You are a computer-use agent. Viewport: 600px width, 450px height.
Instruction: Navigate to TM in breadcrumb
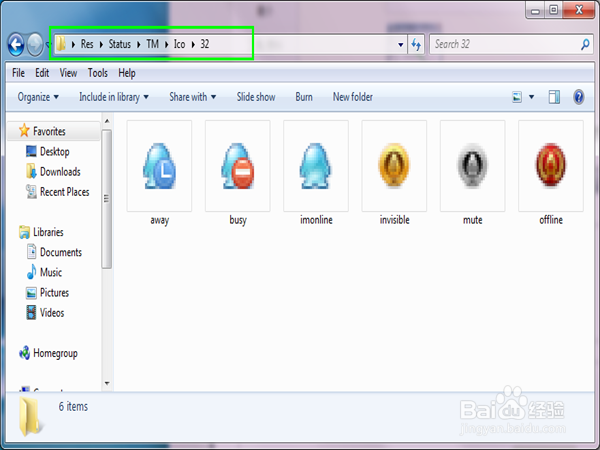[x=152, y=44]
